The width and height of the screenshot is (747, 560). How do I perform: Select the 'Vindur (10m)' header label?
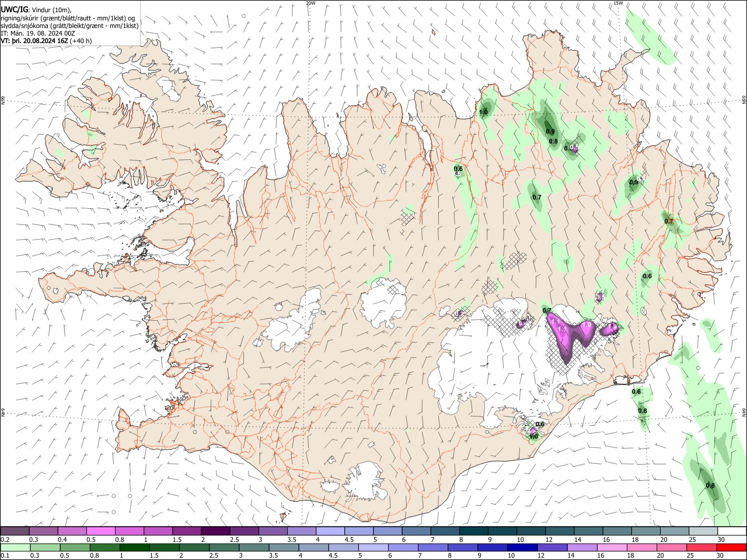point(53,10)
